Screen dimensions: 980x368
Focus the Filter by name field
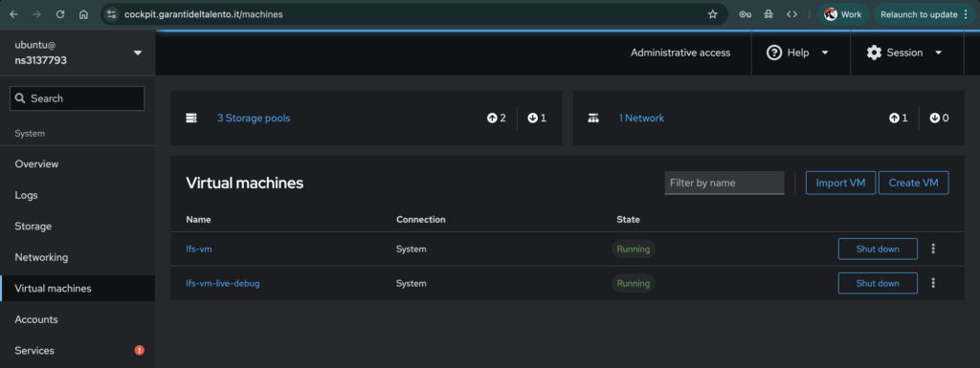[724, 184]
